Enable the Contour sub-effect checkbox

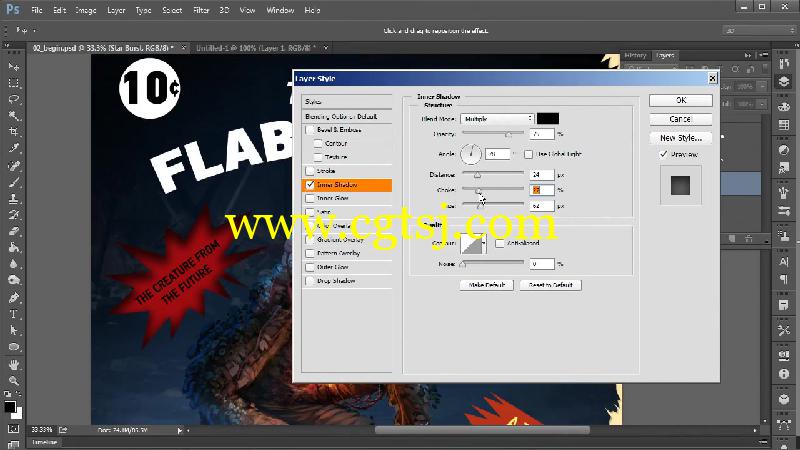point(318,143)
